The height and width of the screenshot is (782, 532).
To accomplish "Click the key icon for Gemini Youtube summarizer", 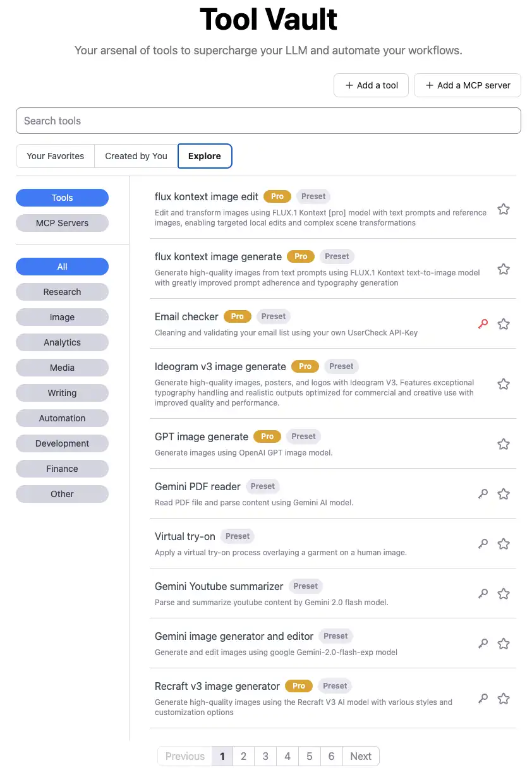I will 483,594.
